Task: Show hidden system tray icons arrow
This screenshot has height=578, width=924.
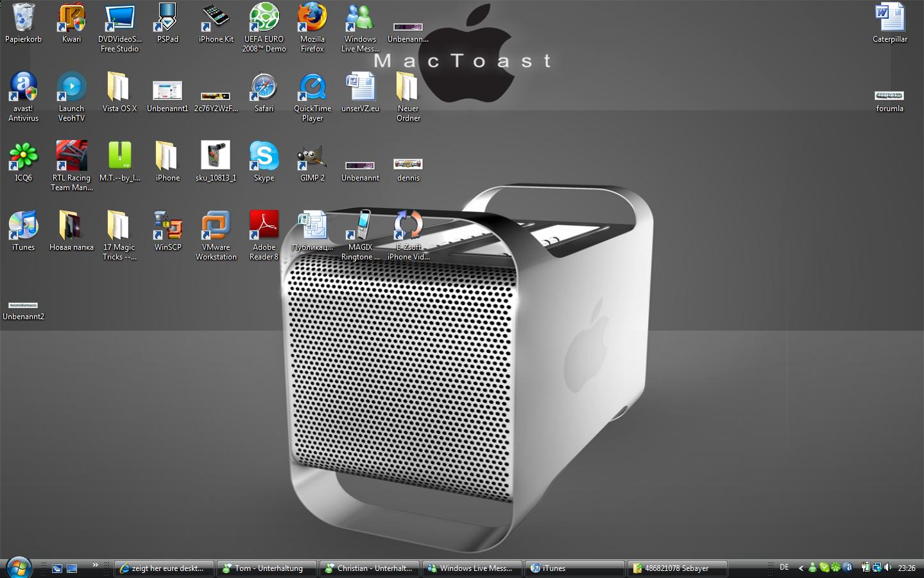Action: pos(801,568)
